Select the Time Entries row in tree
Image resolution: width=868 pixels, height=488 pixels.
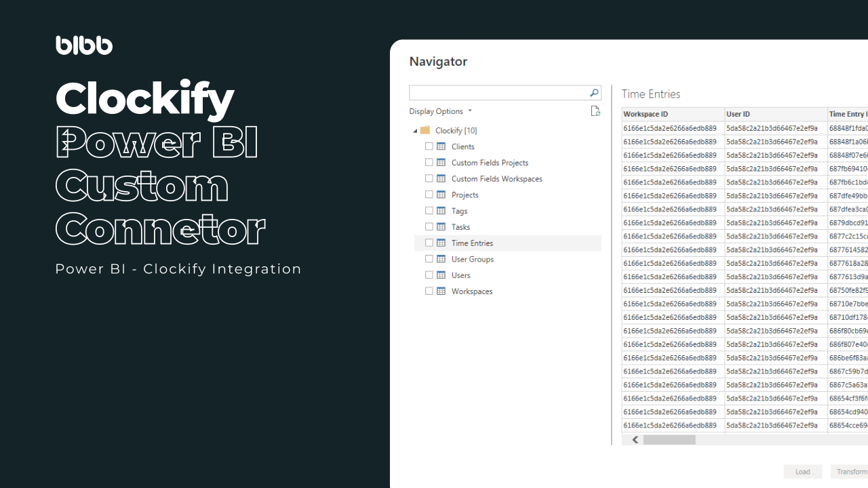(x=508, y=243)
